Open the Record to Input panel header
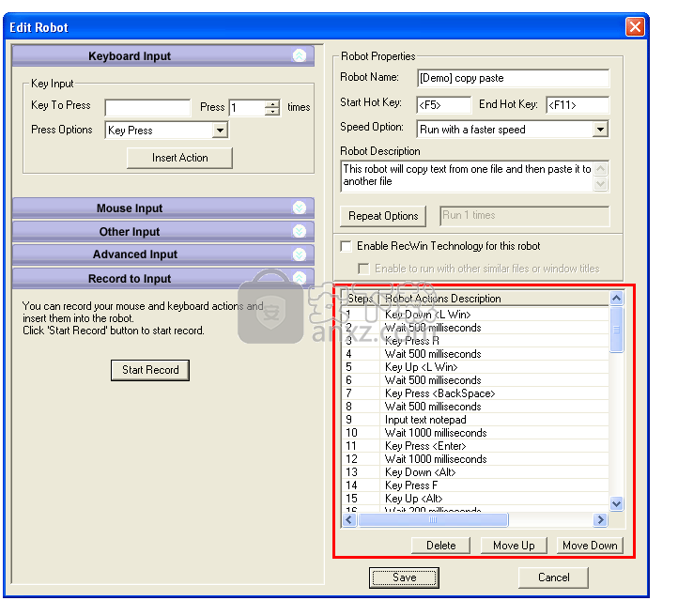The height and width of the screenshot is (616, 678). pyautogui.click(x=163, y=278)
